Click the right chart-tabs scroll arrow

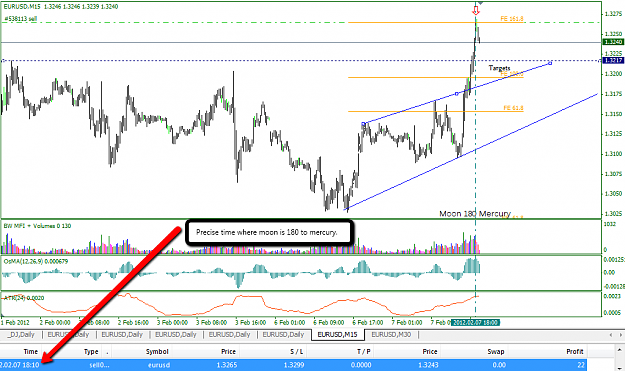[x=621, y=335]
